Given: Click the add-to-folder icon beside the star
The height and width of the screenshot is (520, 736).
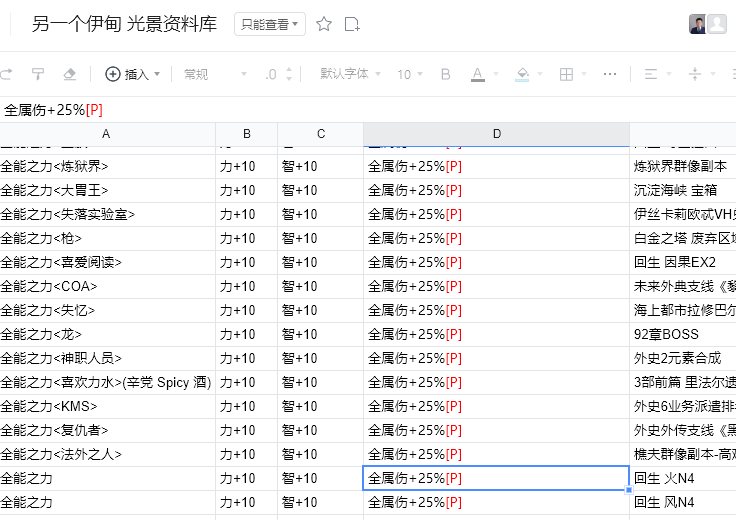Looking at the screenshot, I should coord(352,24).
